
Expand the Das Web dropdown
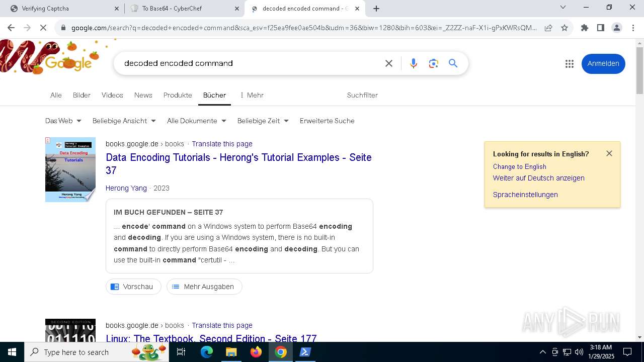coord(63,121)
